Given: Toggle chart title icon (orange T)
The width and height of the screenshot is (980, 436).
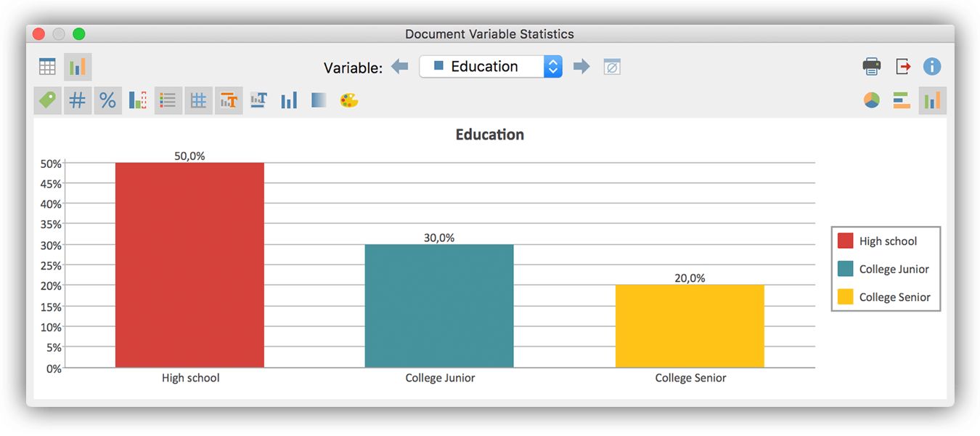Looking at the screenshot, I should tap(229, 100).
